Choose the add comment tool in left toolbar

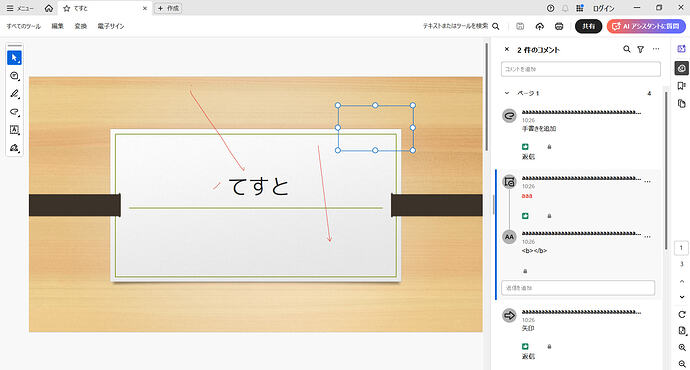(x=14, y=76)
